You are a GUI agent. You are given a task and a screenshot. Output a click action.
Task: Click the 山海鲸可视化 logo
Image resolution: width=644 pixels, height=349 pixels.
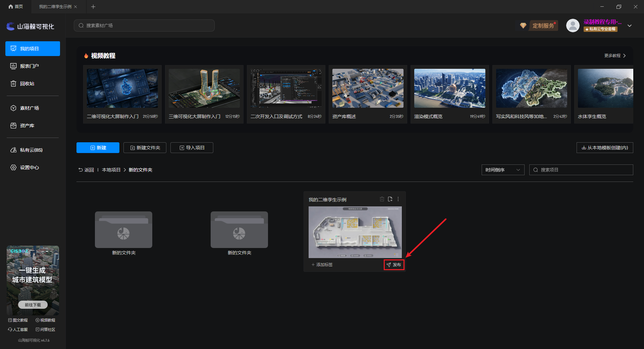point(30,26)
